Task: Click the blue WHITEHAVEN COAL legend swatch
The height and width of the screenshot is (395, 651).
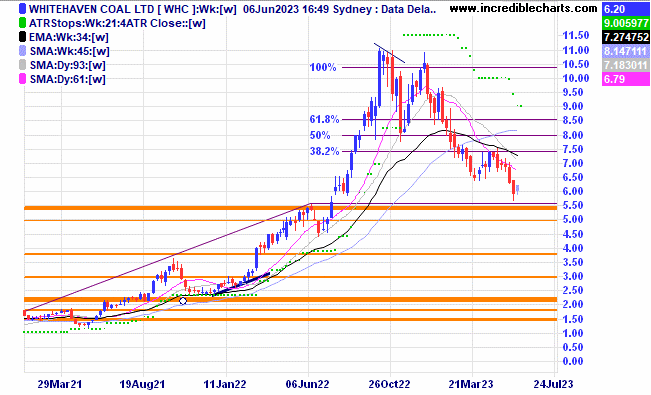Action: (x=22, y=9)
